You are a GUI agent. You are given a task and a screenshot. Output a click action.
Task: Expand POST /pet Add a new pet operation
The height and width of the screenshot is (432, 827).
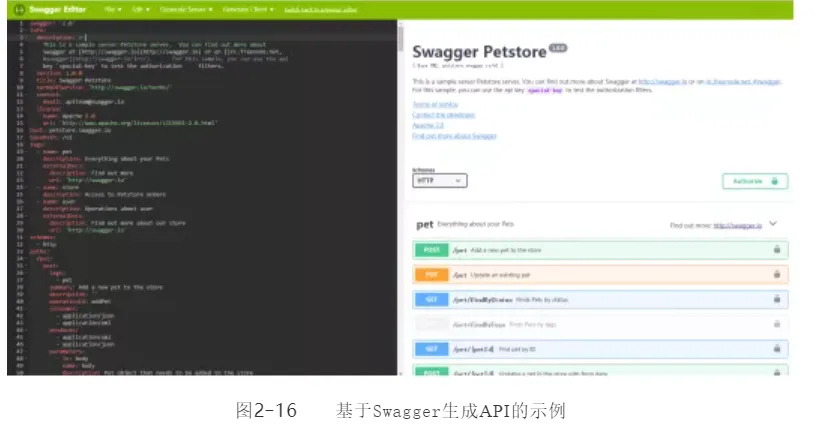click(600, 250)
